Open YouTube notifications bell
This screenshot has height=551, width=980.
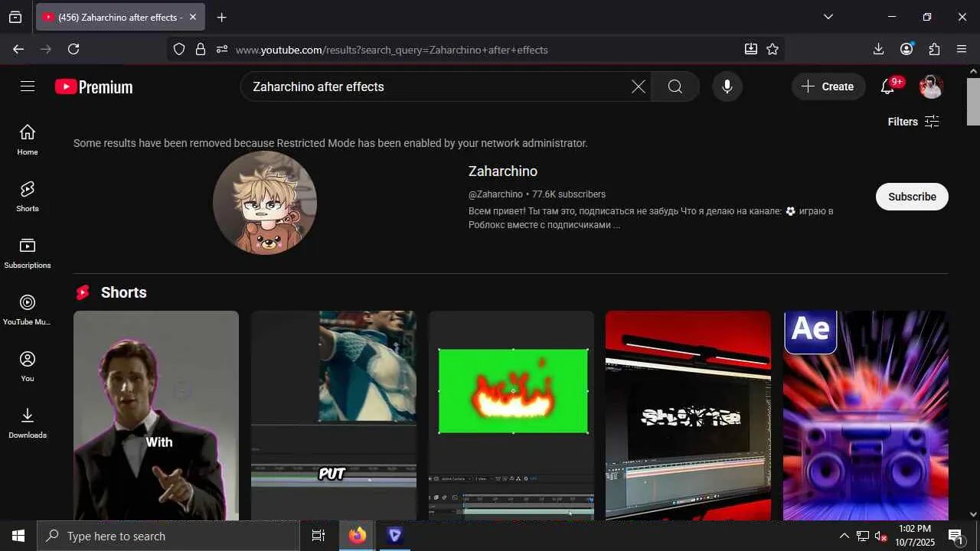point(888,86)
